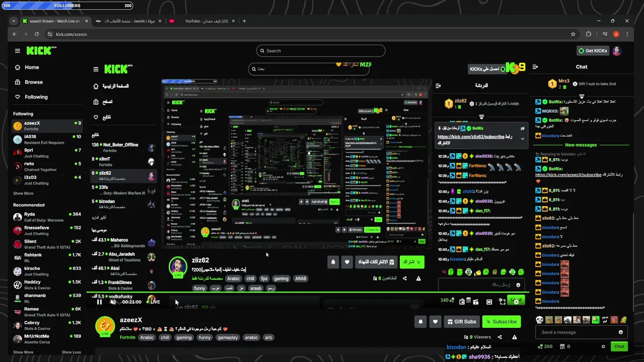Screen dimensions: 644x362
Task: Click the Get KICKs button
Action: (593, 51)
